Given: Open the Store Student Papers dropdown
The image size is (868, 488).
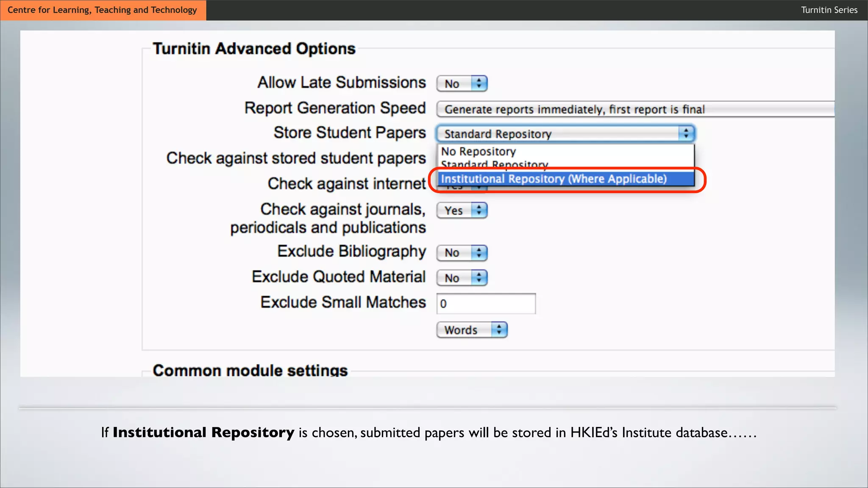Looking at the screenshot, I should tap(559, 134).
